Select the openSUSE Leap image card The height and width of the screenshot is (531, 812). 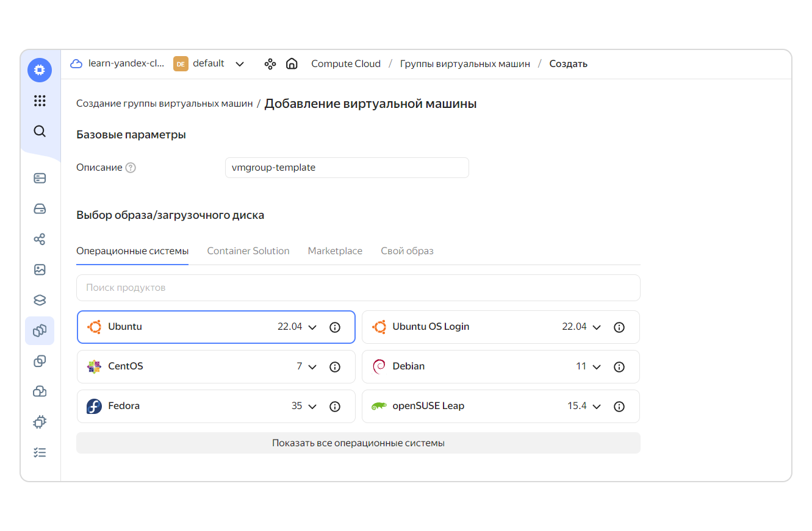[x=500, y=407]
